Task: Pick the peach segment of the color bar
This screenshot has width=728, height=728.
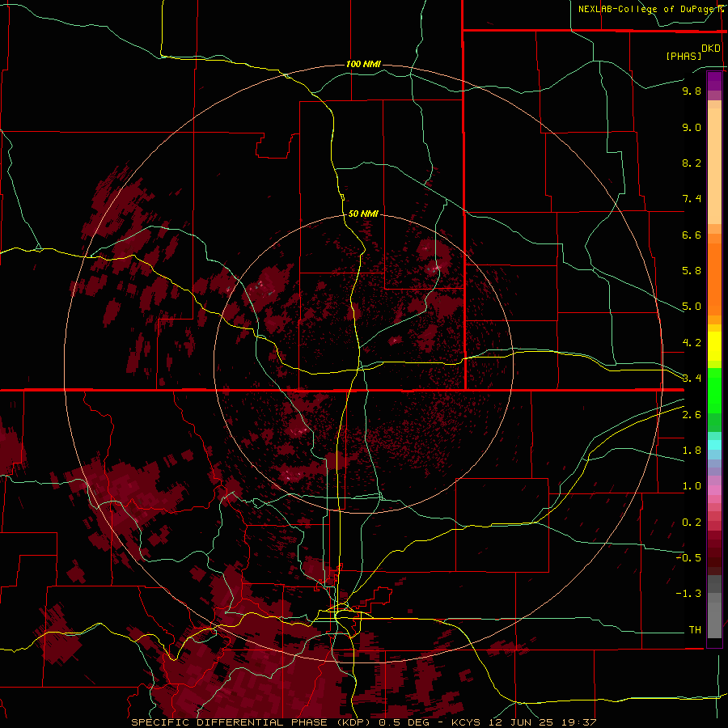Action: click(x=714, y=163)
